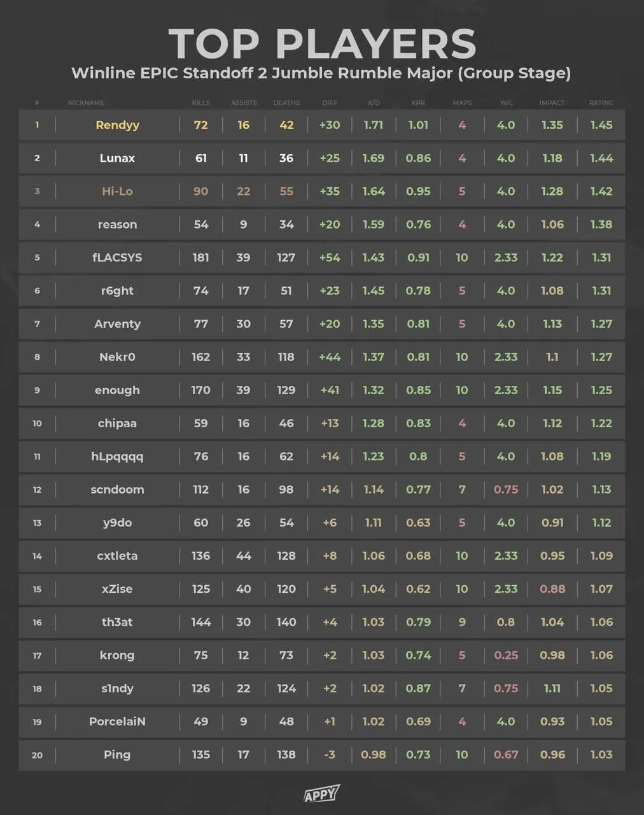The height and width of the screenshot is (815, 644).
Task: Click fLACSYS's 181 kills value
Action: click(201, 257)
